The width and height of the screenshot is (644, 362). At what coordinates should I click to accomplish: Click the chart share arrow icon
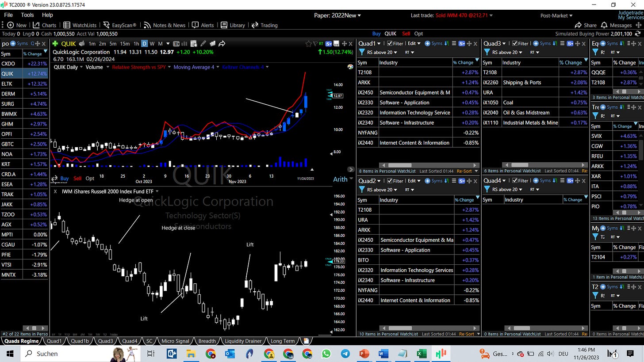coord(222,44)
